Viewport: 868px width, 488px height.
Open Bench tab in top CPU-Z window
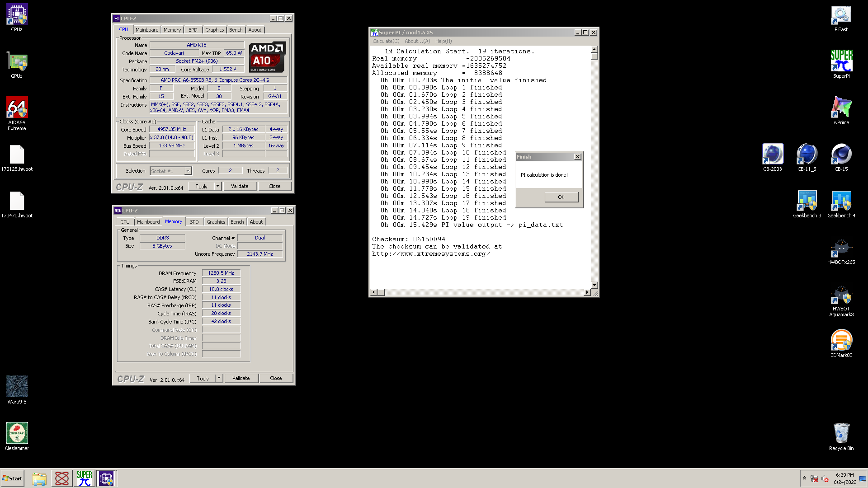[x=236, y=30]
